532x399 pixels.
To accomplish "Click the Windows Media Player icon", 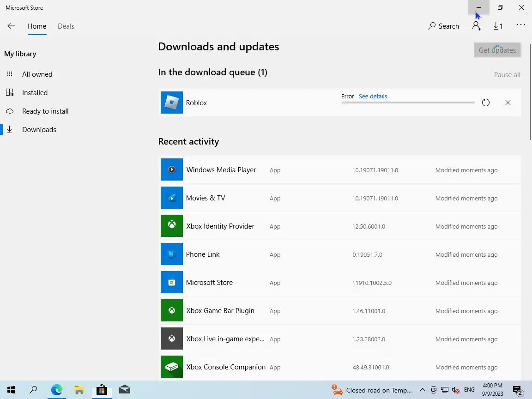I will pyautogui.click(x=172, y=169).
